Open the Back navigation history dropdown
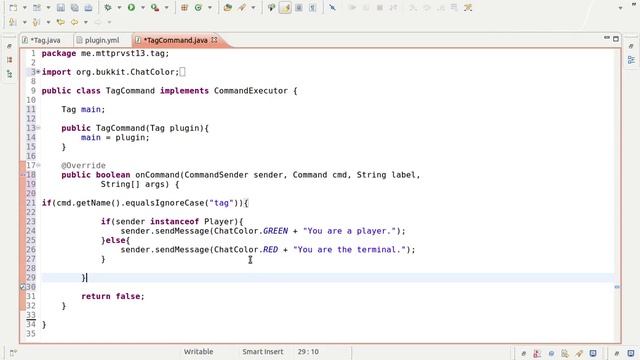This screenshot has height=360, width=640. [86, 22]
